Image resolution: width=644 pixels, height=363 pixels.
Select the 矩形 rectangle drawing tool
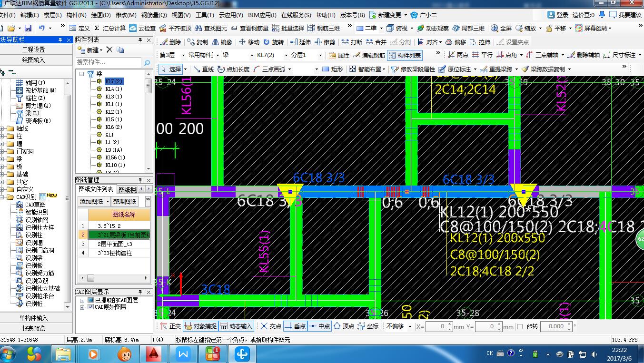click(332, 69)
